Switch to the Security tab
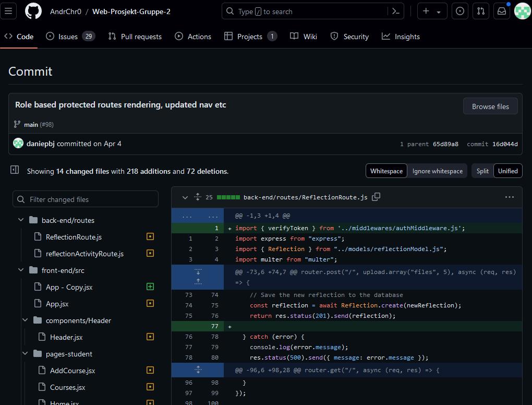Image resolution: width=532 pixels, height=405 pixels. [x=349, y=37]
